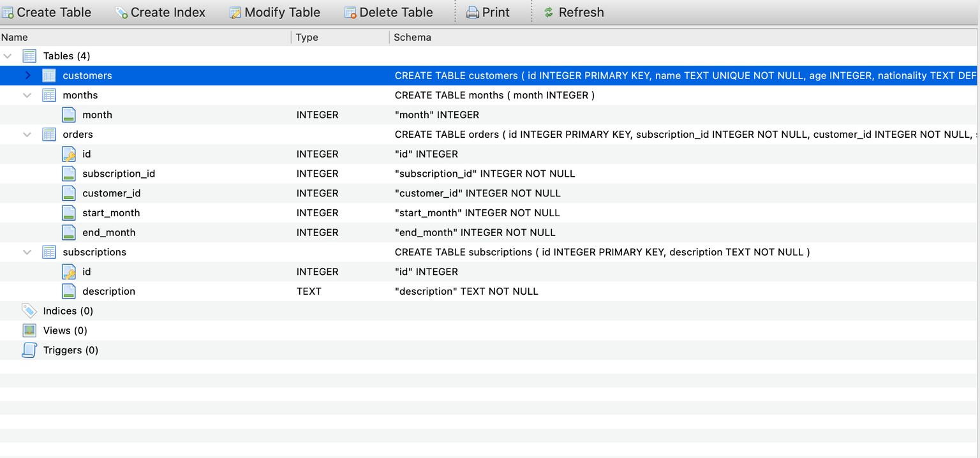Viewport: 980px width, 458px height.
Task: Click the orders id primary key icon
Action: [x=69, y=154]
